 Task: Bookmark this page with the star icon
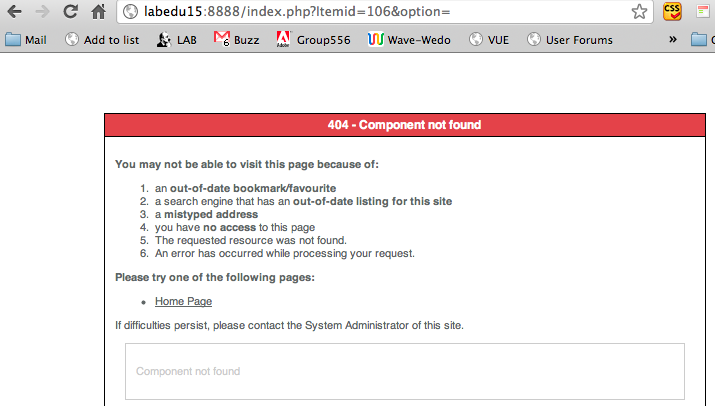pos(639,11)
